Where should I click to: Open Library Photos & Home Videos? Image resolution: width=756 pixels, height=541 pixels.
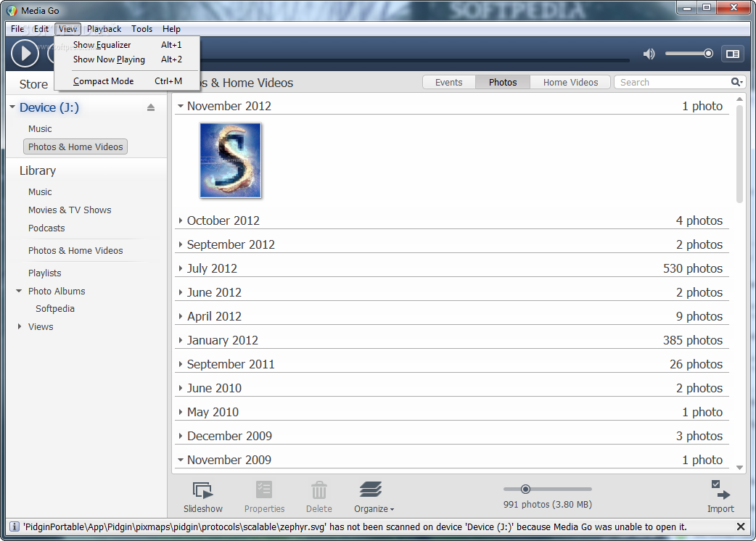(x=75, y=250)
